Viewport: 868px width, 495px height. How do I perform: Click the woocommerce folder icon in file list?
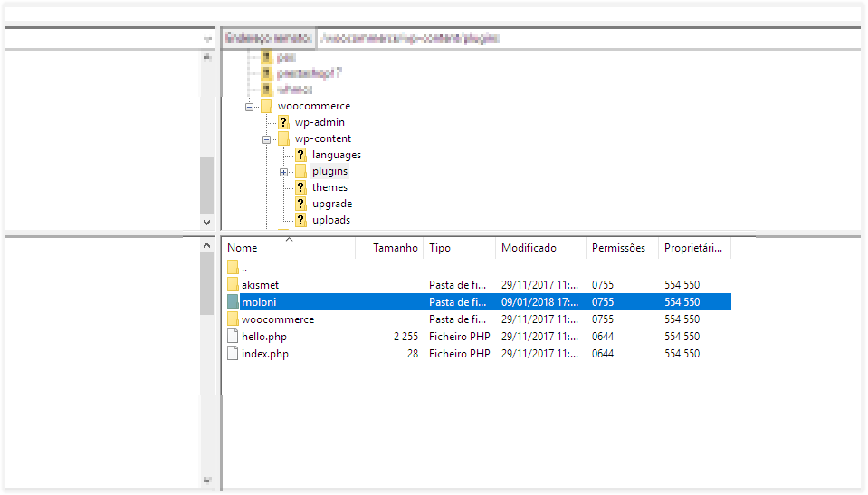coord(233,319)
